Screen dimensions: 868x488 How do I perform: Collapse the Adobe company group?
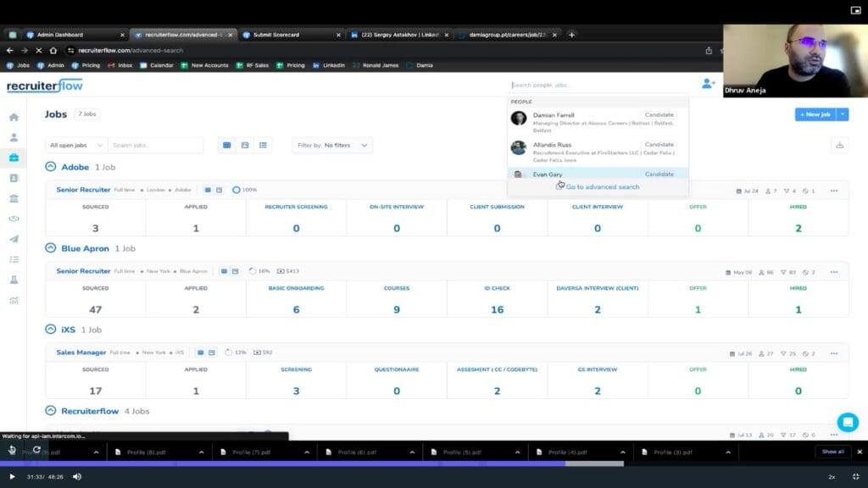(50, 167)
